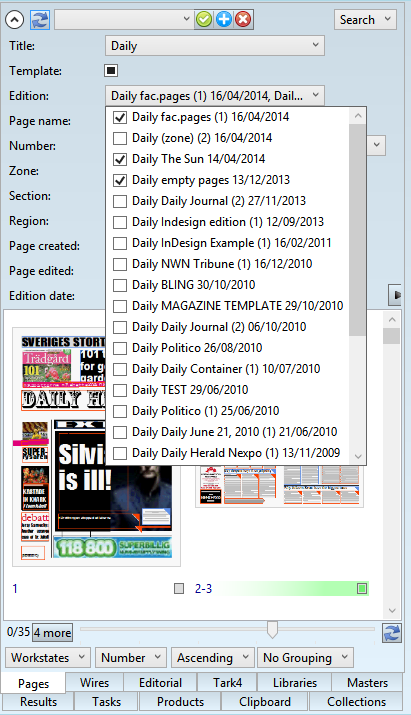Screen dimensions: 411x715
Task: Click the green status square on pages 2-3
Action: tap(362, 589)
